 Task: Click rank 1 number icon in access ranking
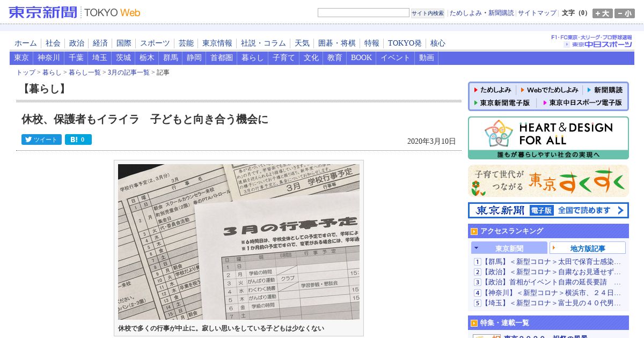tap(477, 262)
